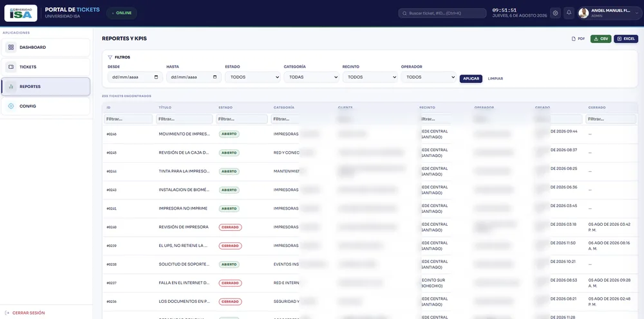Clear filters with Limpiar
644x319 pixels.
[x=495, y=78]
